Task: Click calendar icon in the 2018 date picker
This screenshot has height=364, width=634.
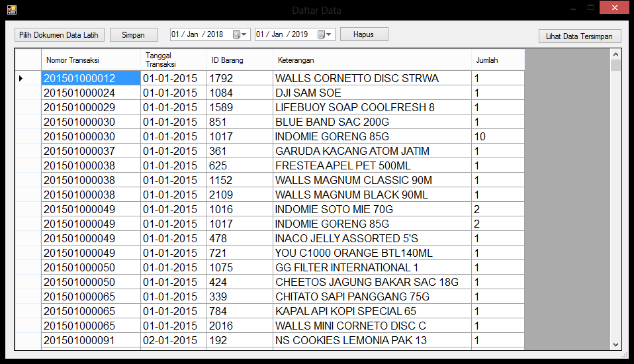Action: click(237, 34)
